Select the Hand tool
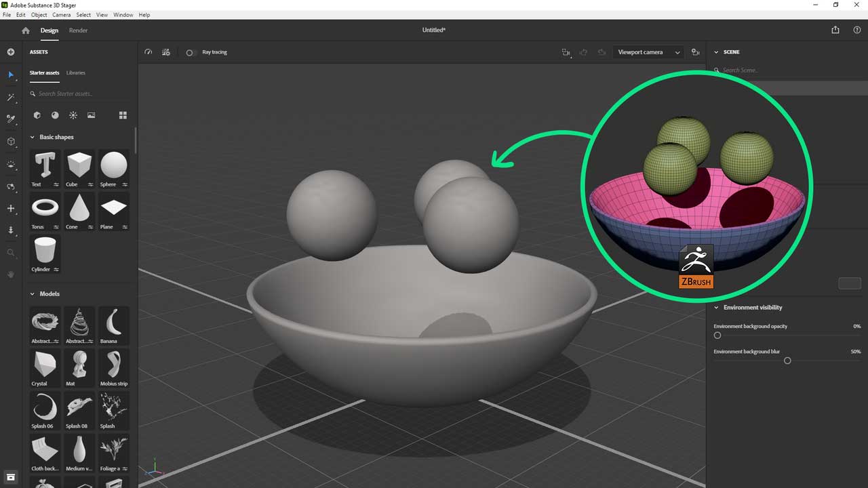This screenshot has width=868, height=488. click(10, 274)
